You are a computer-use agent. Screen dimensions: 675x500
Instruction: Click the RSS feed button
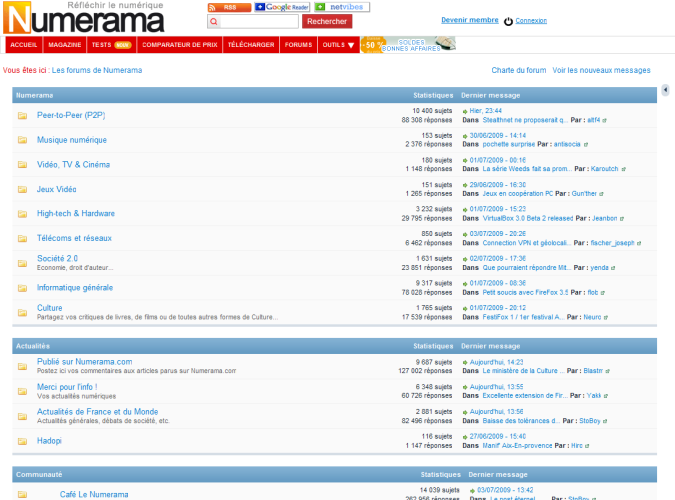228,7
